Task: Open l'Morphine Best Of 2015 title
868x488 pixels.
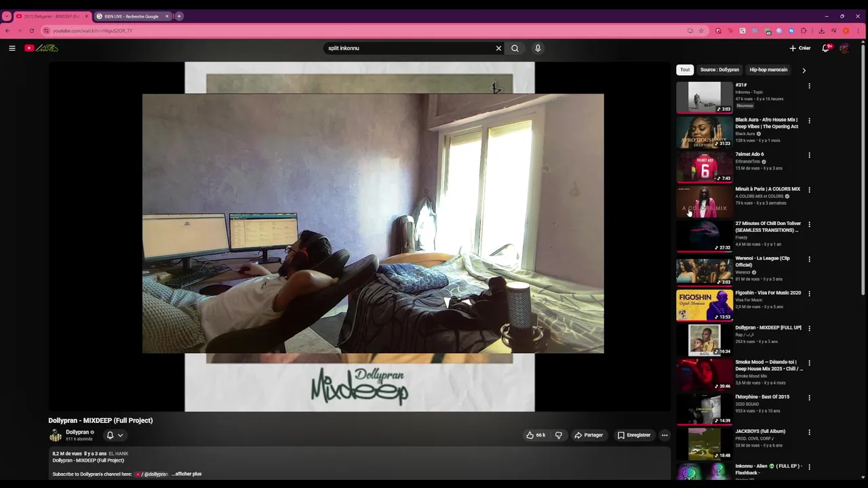Action: pyautogui.click(x=762, y=396)
